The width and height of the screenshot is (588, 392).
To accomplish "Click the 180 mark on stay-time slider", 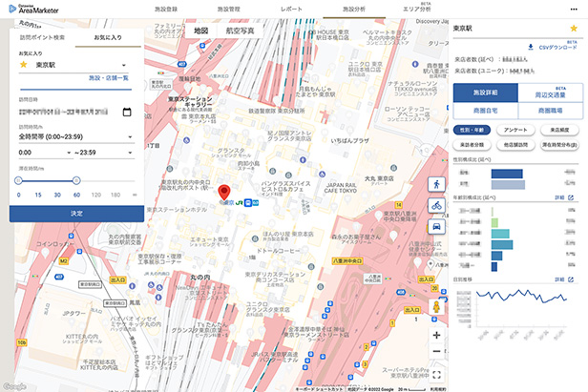I will click(x=115, y=195).
